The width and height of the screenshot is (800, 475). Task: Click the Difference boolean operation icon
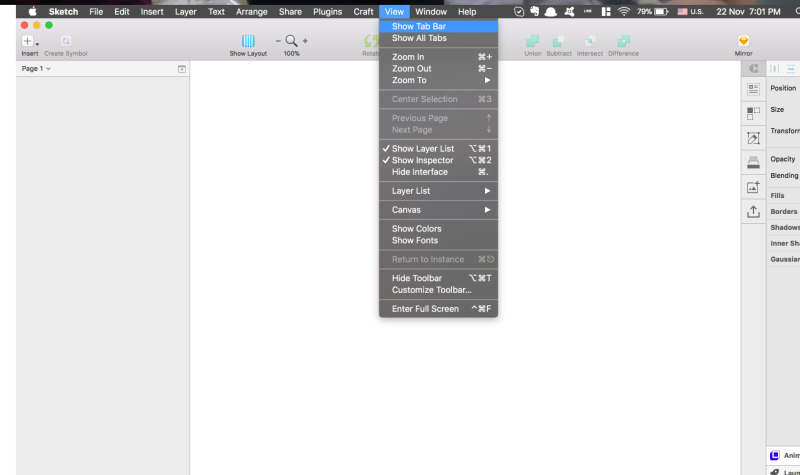[623, 41]
